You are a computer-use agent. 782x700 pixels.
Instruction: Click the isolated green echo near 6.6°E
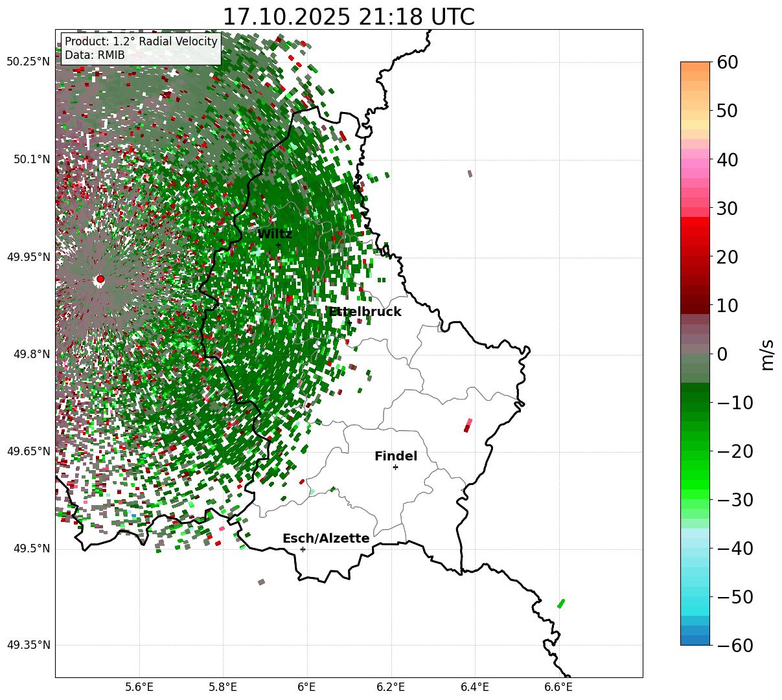(x=561, y=604)
